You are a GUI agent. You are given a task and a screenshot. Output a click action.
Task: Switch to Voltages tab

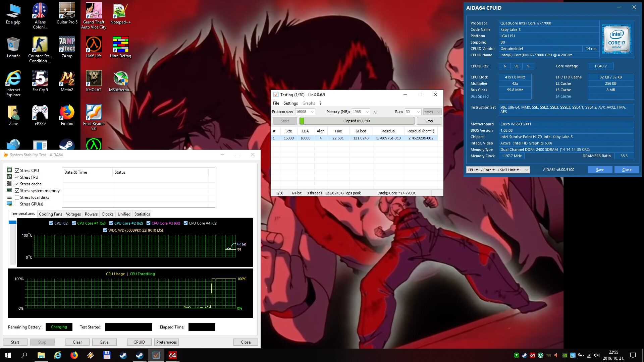click(73, 214)
